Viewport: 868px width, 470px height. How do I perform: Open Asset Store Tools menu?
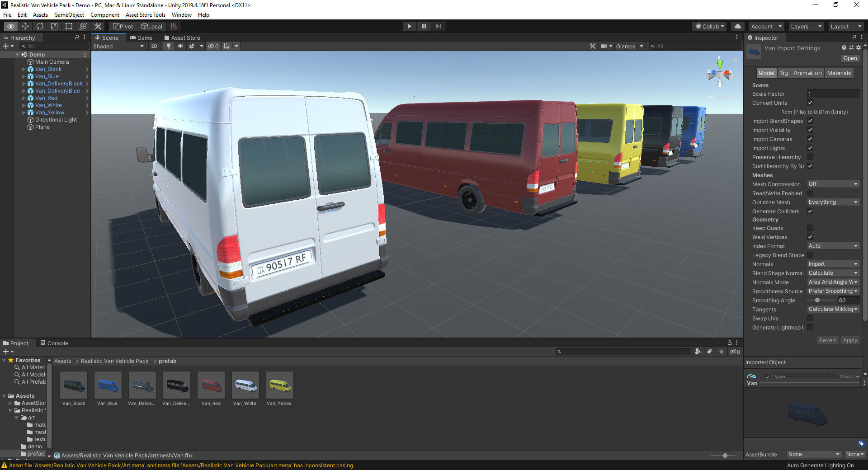point(146,15)
